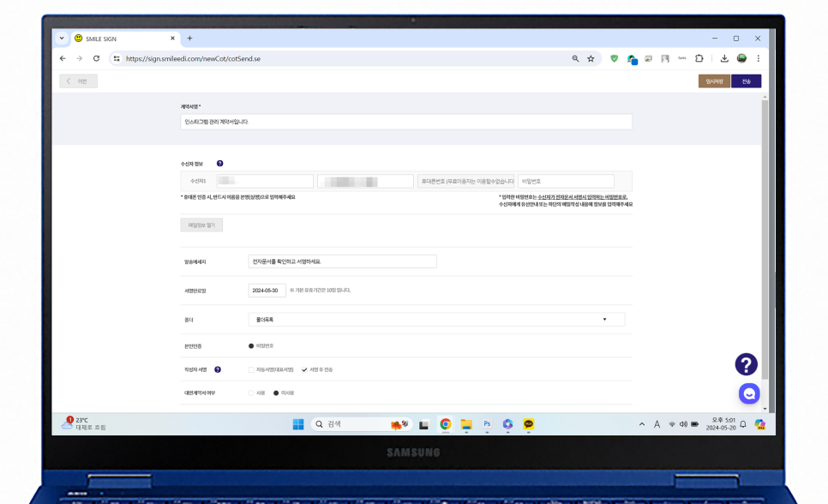Click the browser back arrow

pyautogui.click(x=63, y=58)
